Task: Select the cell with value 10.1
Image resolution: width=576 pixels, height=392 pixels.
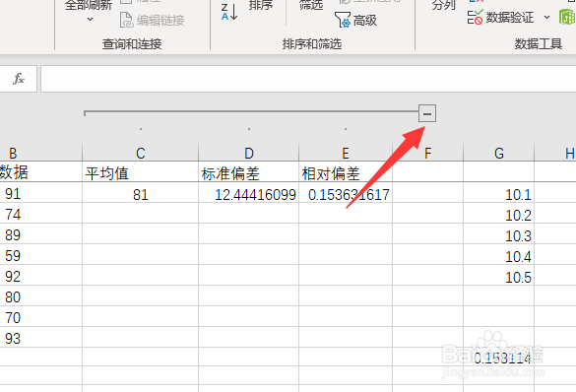Action: (499, 192)
